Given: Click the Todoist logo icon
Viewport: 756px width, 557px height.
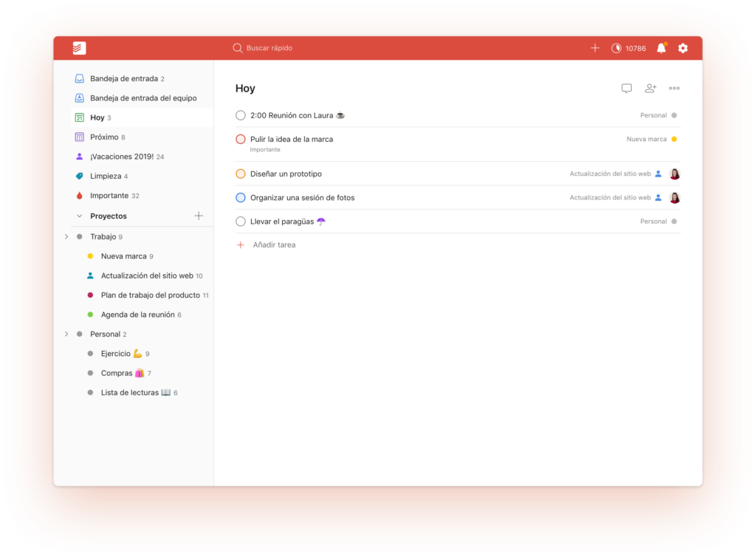Looking at the screenshot, I should tap(79, 48).
